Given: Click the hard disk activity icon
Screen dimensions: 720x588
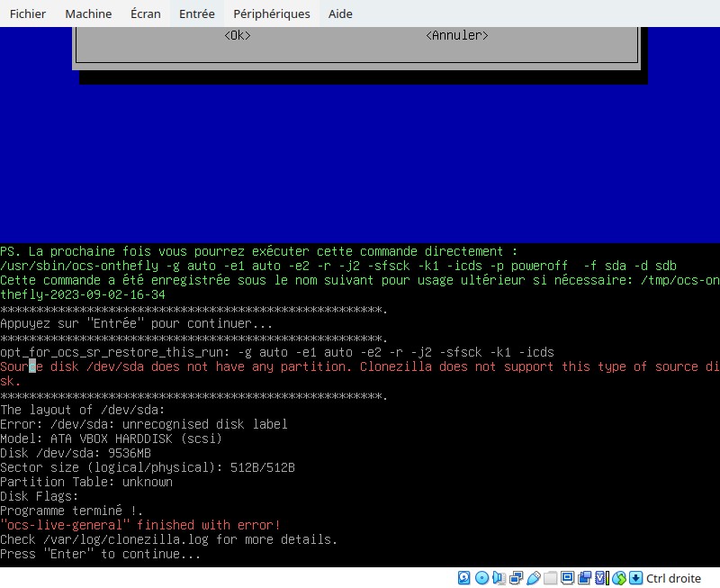Looking at the screenshot, I should 463,578.
